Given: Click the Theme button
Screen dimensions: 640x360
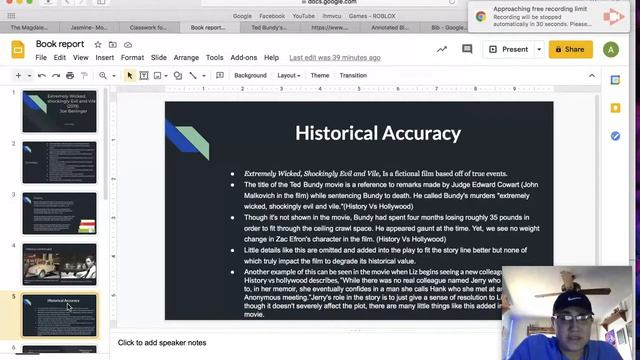Looking at the screenshot, I should 320,76.
